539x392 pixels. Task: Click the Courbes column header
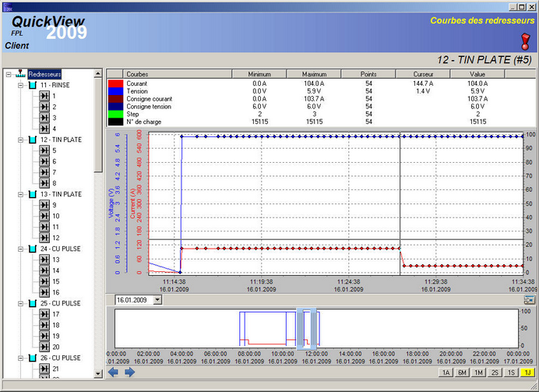pyautogui.click(x=177, y=74)
